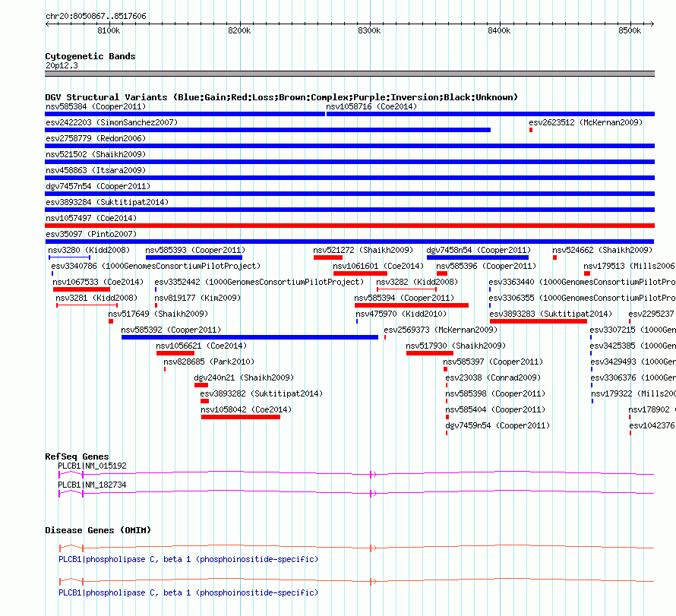Click nsv585397 (Cooper2011) label

pyautogui.click(x=493, y=362)
